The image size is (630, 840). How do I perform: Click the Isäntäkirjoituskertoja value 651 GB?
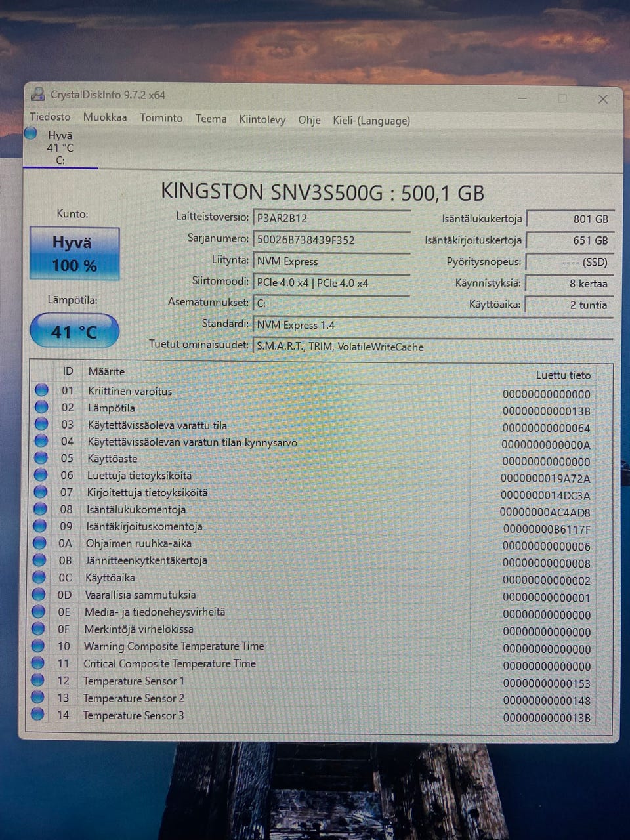pos(570,241)
